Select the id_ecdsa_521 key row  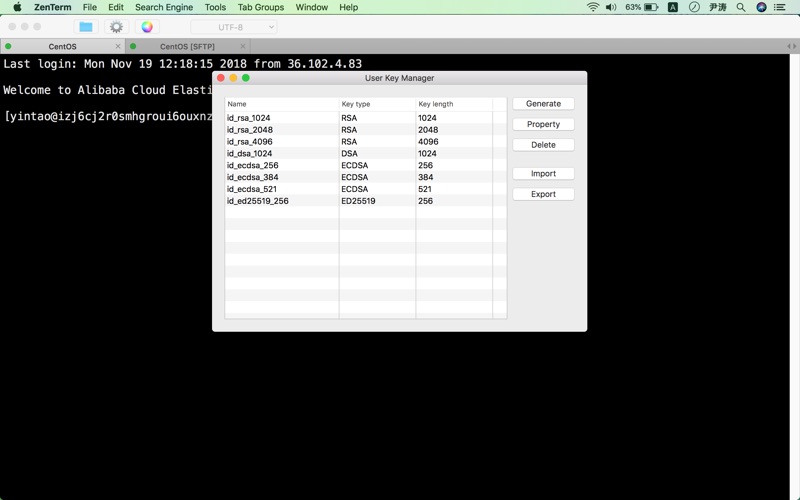(x=366, y=189)
